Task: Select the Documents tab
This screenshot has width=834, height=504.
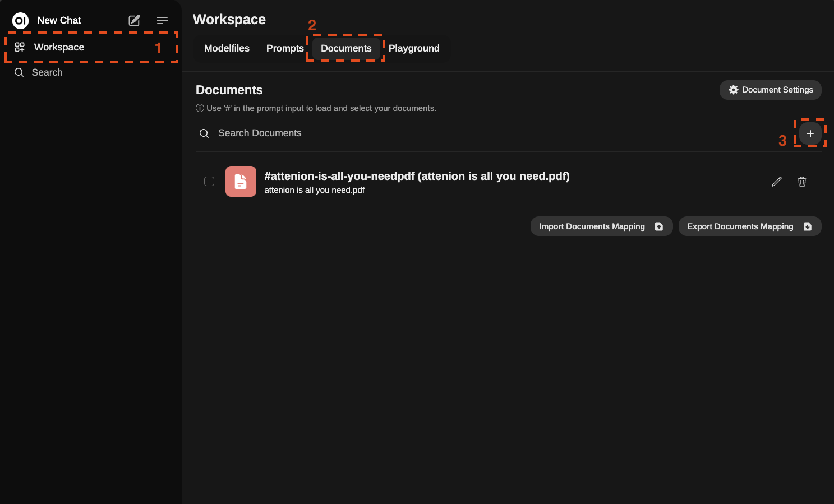Action: [x=346, y=48]
